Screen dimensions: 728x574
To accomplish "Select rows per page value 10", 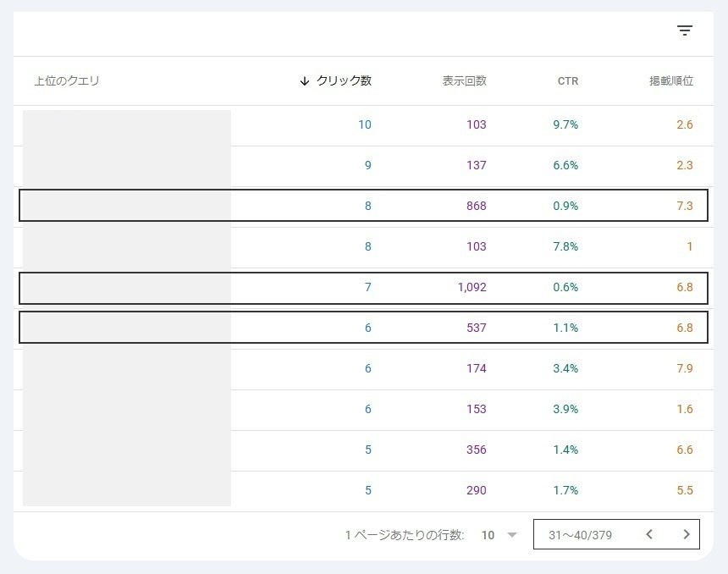I will [x=488, y=535].
